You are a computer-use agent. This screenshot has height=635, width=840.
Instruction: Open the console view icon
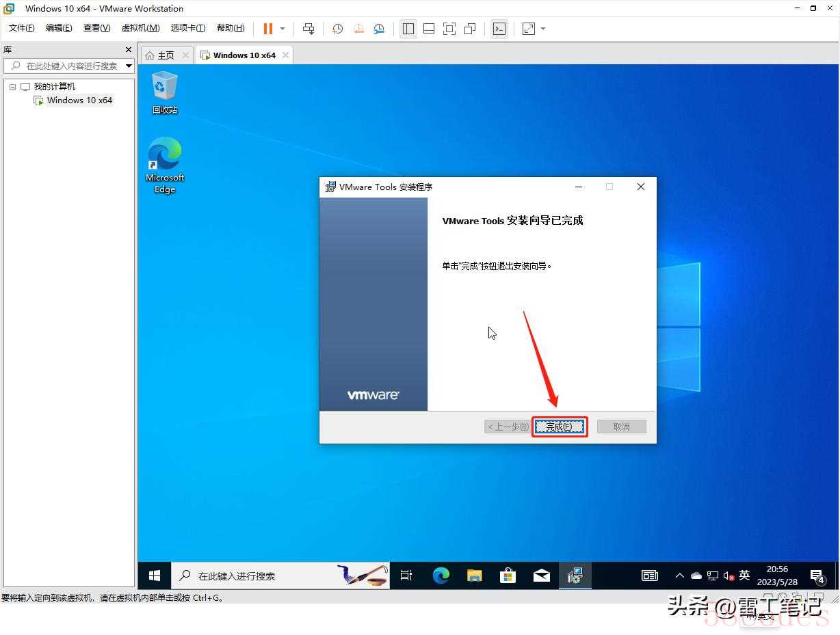pos(499,29)
